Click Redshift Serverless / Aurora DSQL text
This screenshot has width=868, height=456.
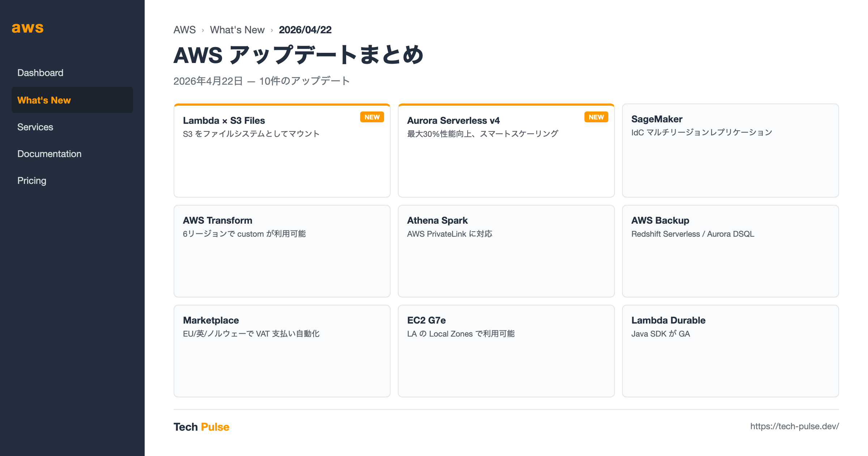[693, 234]
